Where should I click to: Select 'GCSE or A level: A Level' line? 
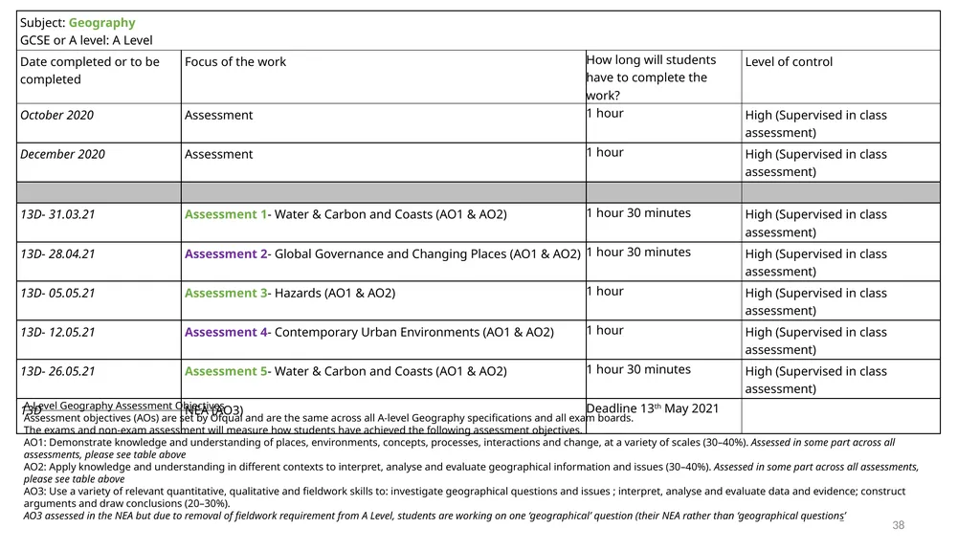[86, 40]
